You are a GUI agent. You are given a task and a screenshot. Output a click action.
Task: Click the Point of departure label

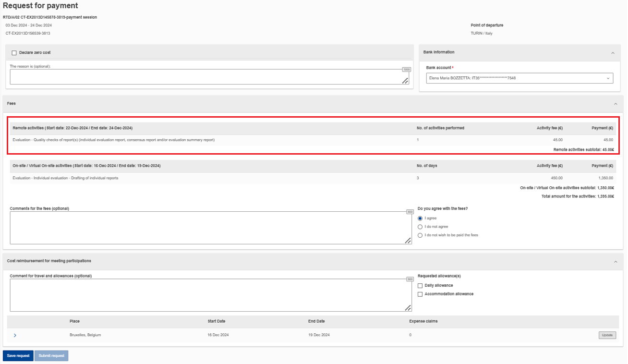tap(487, 25)
